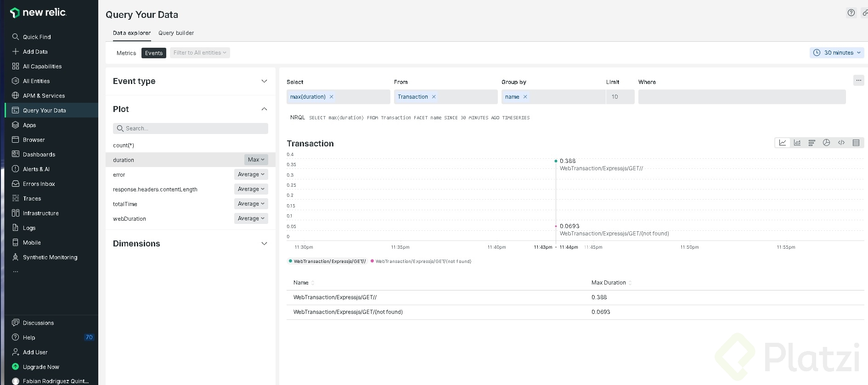Open Mobile in sidebar
This screenshot has width=868, height=385.
click(x=51, y=242)
